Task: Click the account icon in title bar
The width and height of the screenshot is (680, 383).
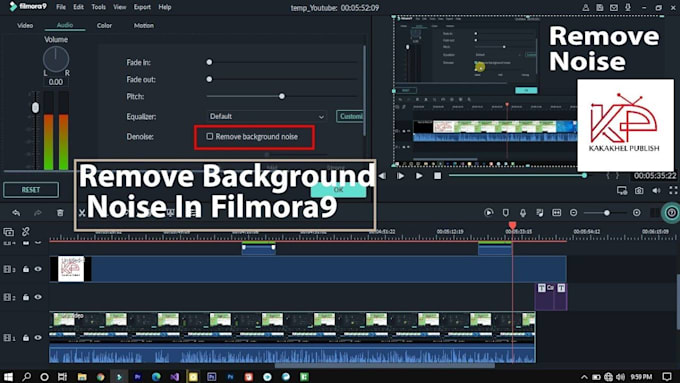Action: (x=585, y=7)
